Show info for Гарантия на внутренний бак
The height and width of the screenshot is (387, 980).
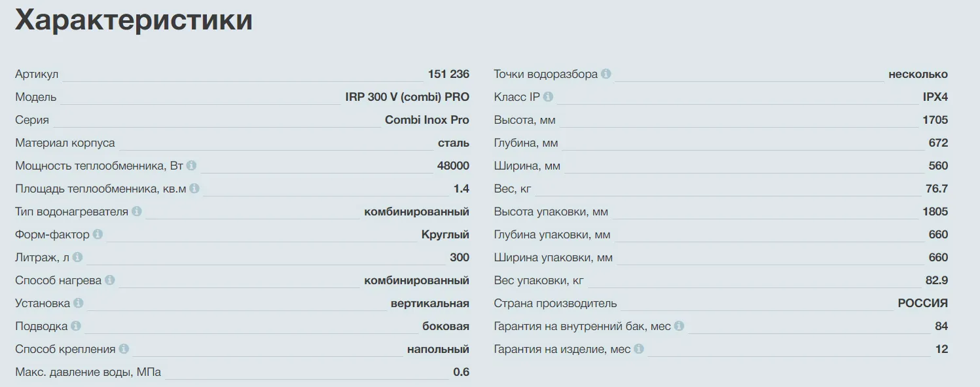[x=679, y=326]
